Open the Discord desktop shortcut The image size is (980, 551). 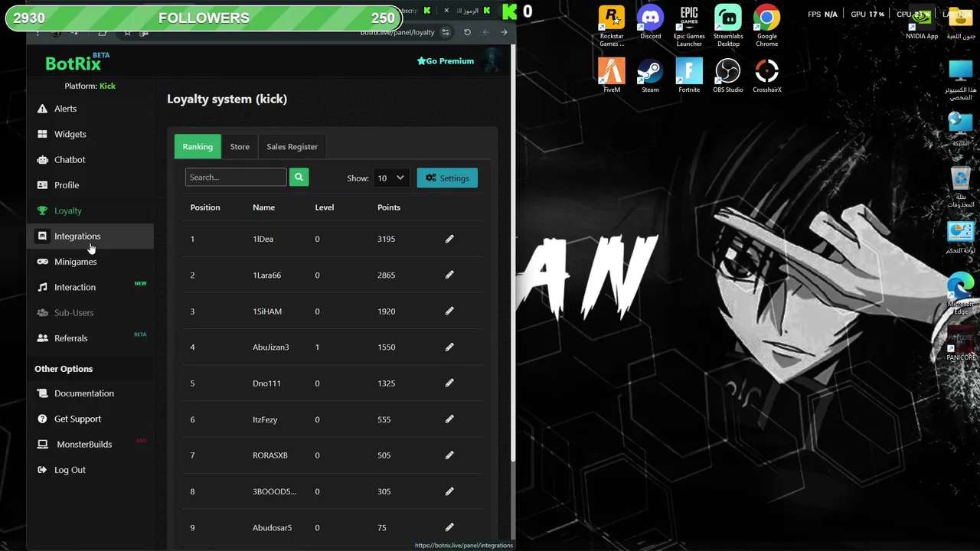(x=650, y=24)
